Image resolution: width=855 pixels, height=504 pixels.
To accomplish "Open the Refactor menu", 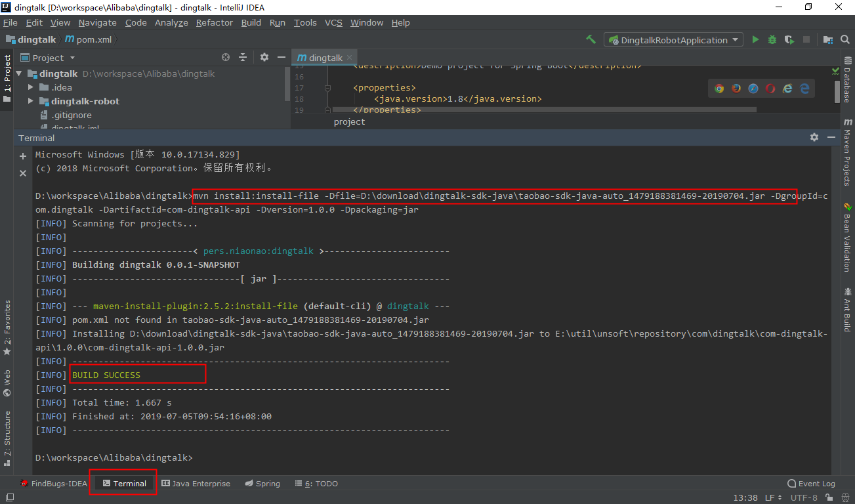I will click(215, 22).
